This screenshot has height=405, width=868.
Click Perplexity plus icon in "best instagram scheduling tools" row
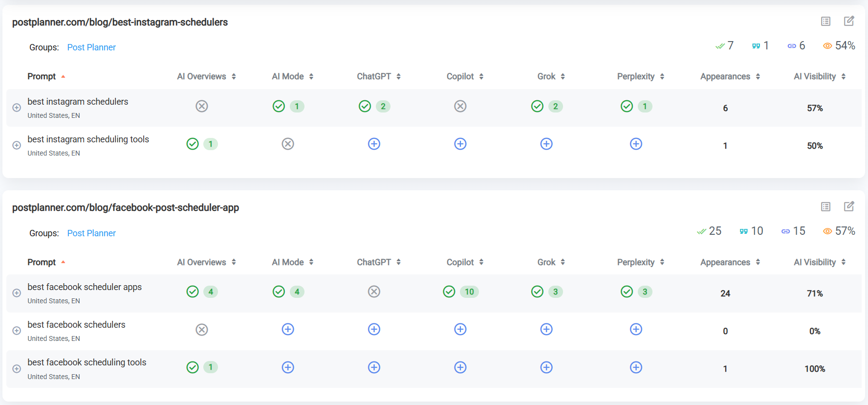(x=636, y=144)
